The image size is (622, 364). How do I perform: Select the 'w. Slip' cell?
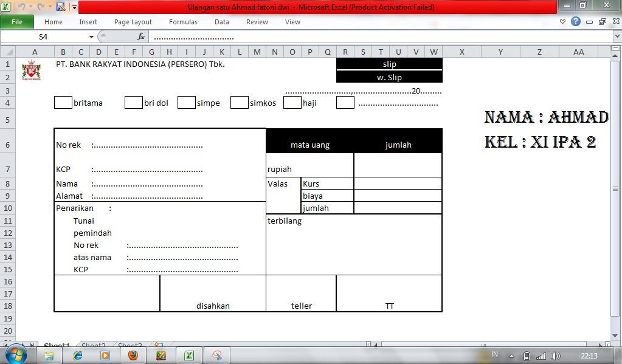[389, 77]
